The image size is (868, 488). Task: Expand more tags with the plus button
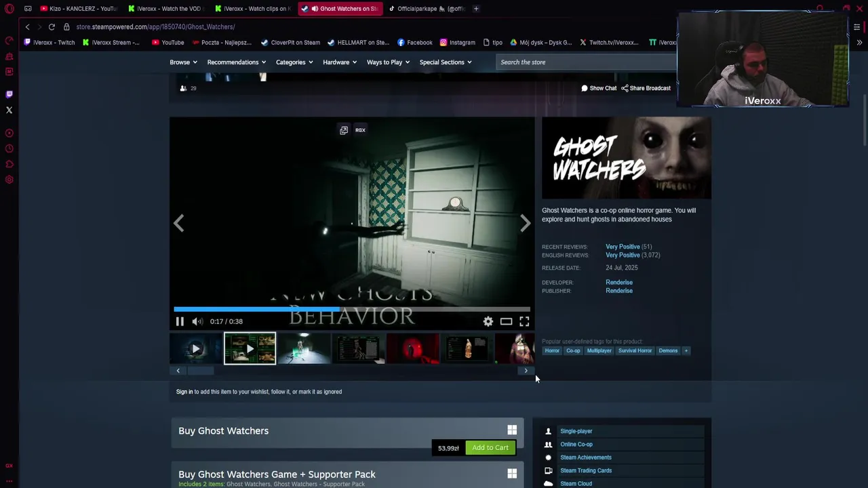tap(686, 350)
